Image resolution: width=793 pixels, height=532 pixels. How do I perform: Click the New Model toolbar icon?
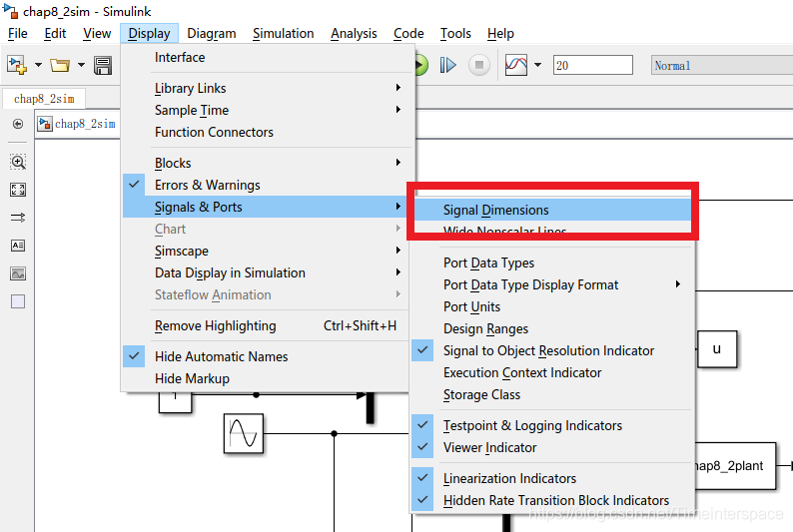point(17,65)
